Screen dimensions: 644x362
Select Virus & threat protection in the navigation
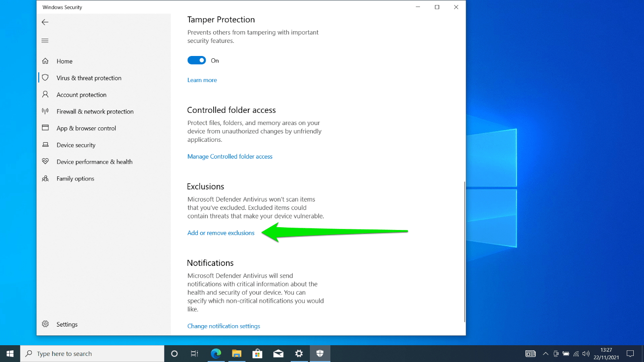88,77
